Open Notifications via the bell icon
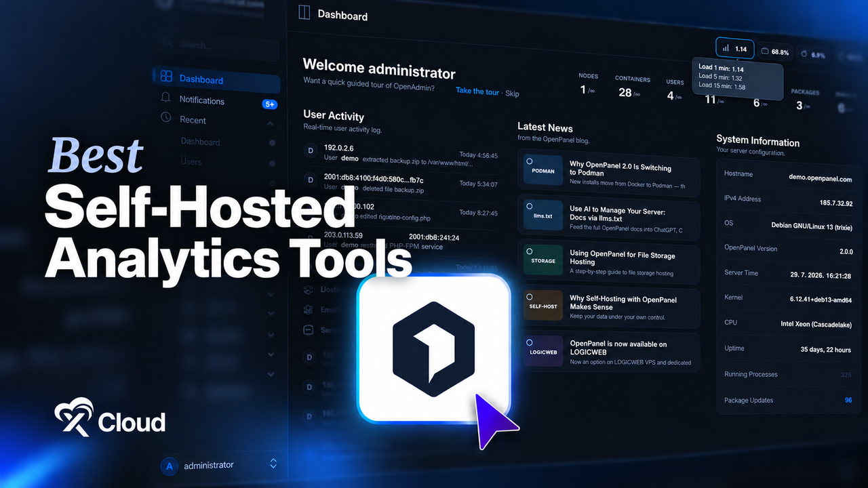Image resolution: width=868 pixels, height=488 pixels. (x=165, y=98)
